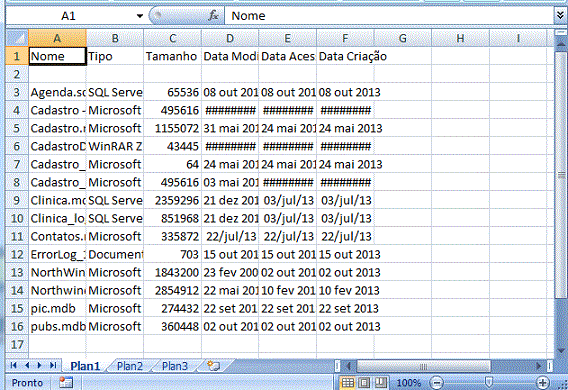Image resolution: width=568 pixels, height=390 pixels.
Task: Select cell with value 703
Action: tap(172, 255)
